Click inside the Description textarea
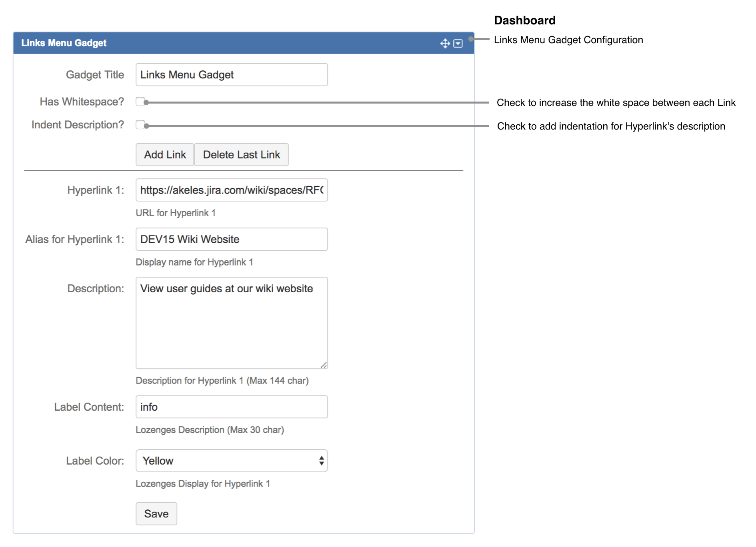This screenshot has height=547, width=756. coord(231,320)
